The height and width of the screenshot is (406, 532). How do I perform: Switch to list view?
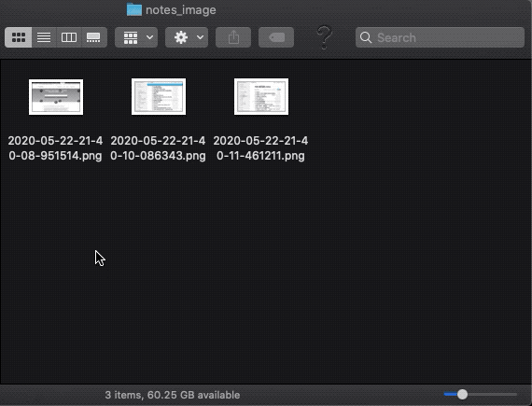(x=44, y=37)
